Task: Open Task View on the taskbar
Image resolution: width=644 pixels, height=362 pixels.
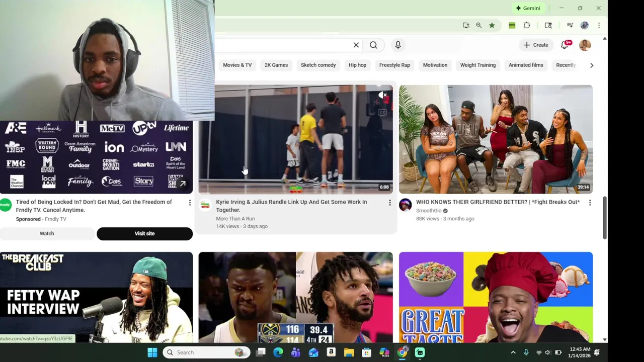Action: pos(261,352)
